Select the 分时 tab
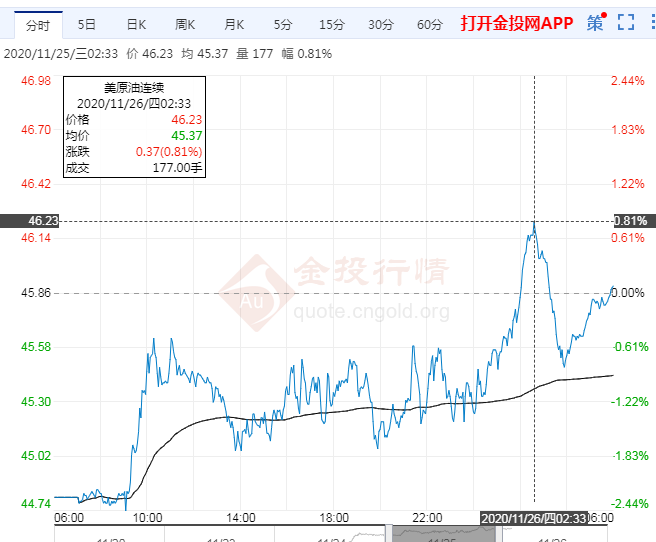 [x=38, y=25]
